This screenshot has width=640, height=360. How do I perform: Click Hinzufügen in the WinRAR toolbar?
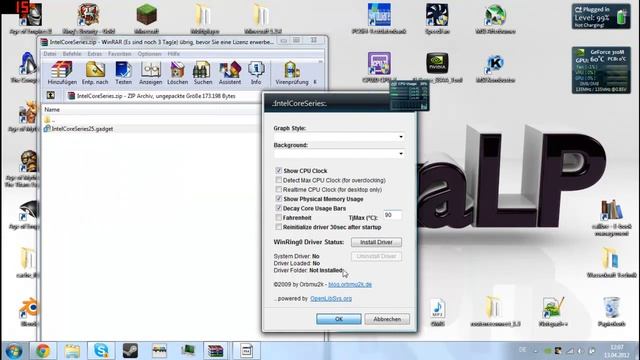[62, 73]
